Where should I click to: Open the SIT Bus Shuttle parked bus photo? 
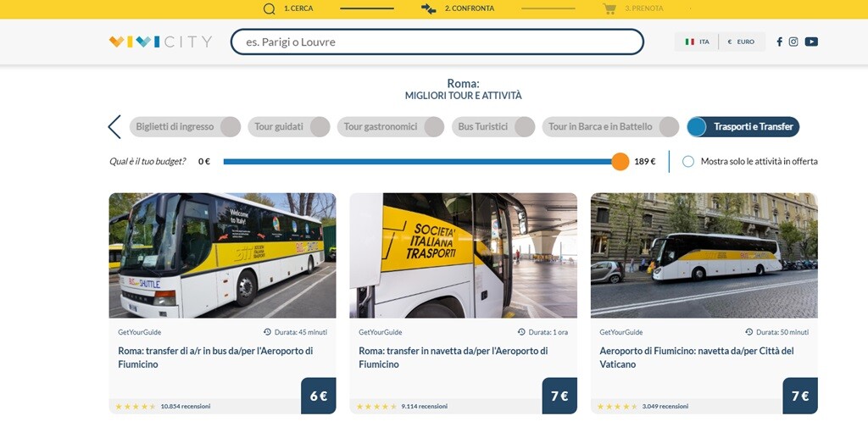[x=223, y=256]
